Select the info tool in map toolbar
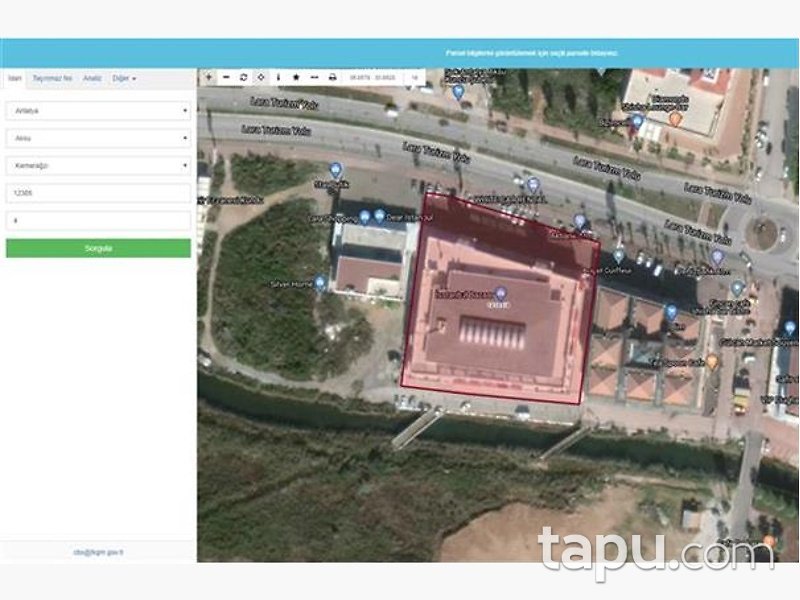The height and width of the screenshot is (600, 800). click(279, 77)
